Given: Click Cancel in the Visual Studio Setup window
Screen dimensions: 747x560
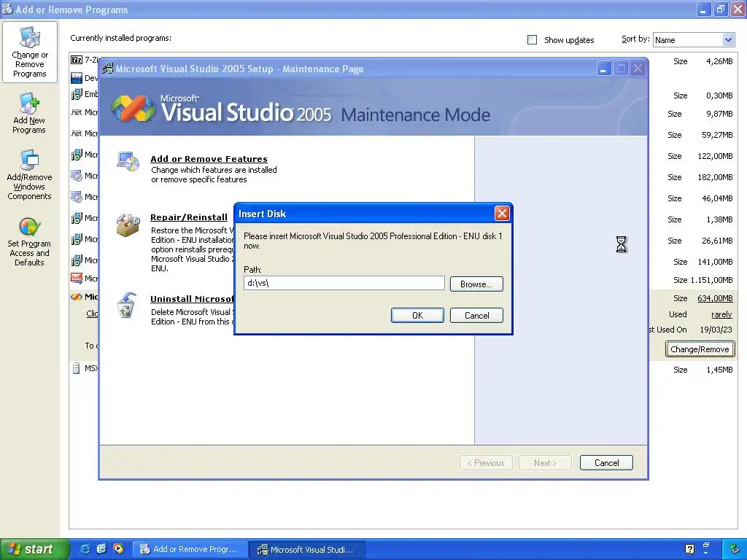Looking at the screenshot, I should pos(606,463).
